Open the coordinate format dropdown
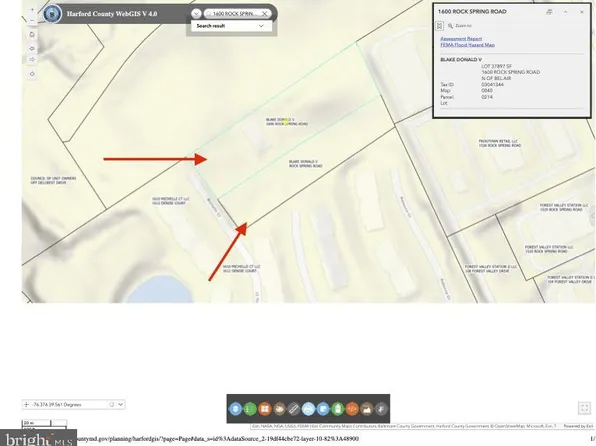This screenshot has height=446, width=596. pos(120,404)
